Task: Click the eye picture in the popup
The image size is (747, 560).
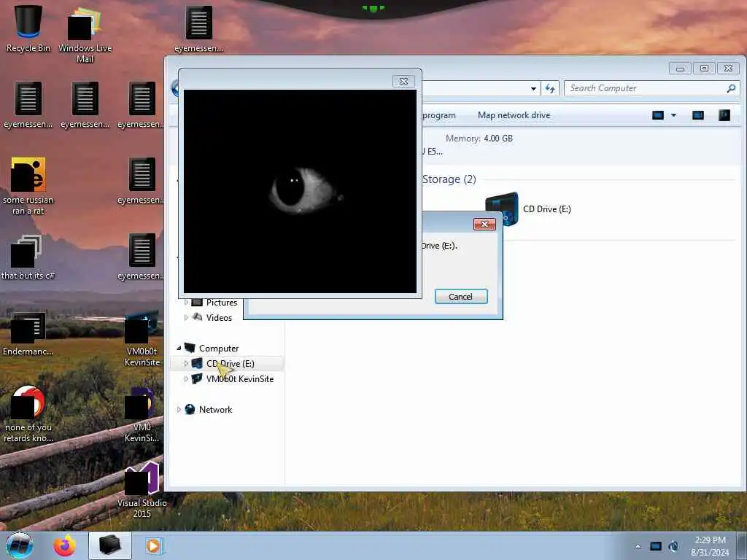Action: click(300, 192)
